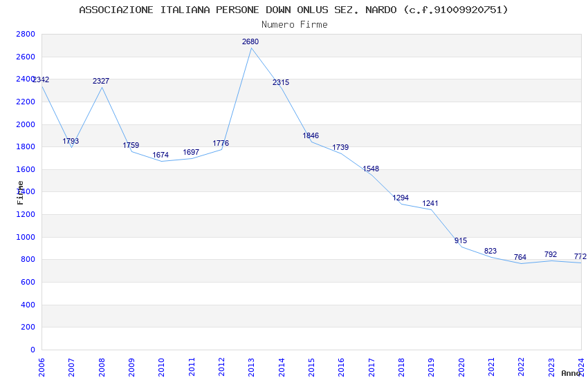
Task: Click the data label 1776
Action: [x=221, y=143]
